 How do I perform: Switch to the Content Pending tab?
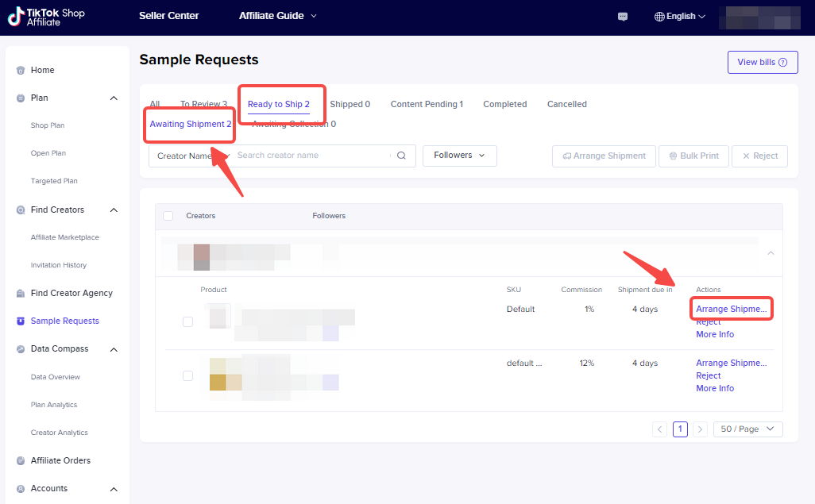[x=427, y=104]
